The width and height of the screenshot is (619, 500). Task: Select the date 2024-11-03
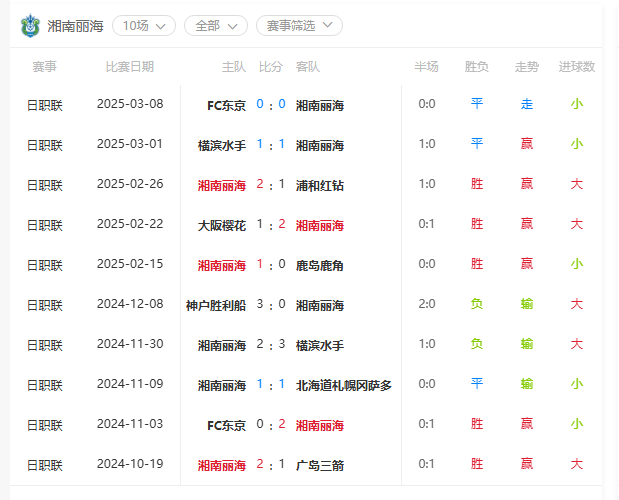(130, 424)
